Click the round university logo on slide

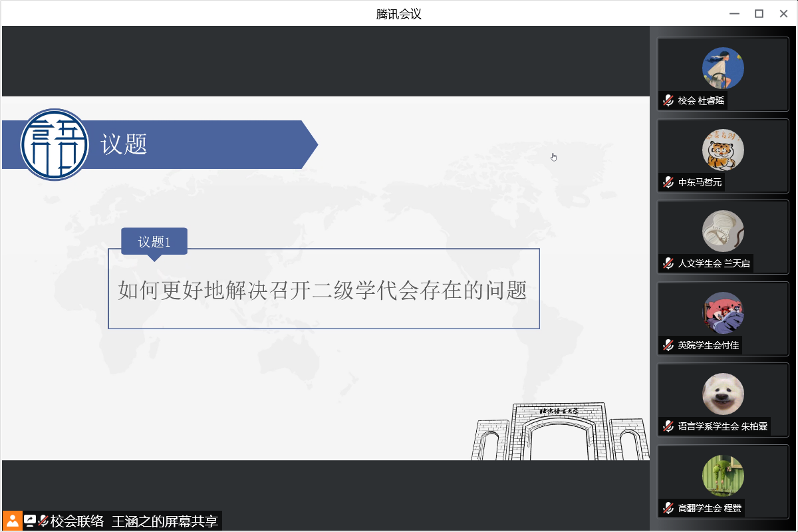(x=55, y=144)
